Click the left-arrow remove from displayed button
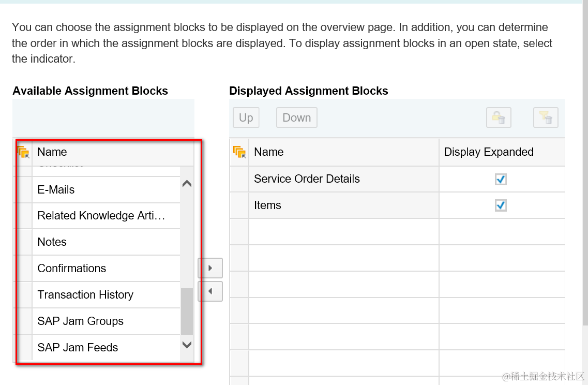The width and height of the screenshot is (588, 385). click(210, 291)
